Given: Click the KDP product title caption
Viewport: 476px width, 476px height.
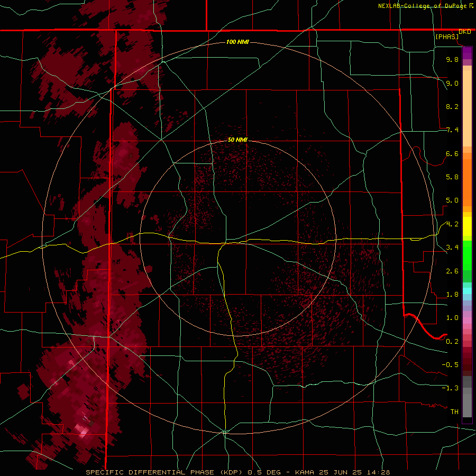Looking at the screenshot, I should (166, 472).
